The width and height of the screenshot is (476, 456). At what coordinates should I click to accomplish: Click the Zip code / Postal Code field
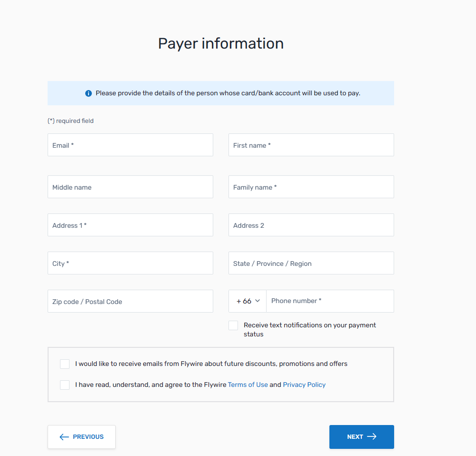(130, 301)
